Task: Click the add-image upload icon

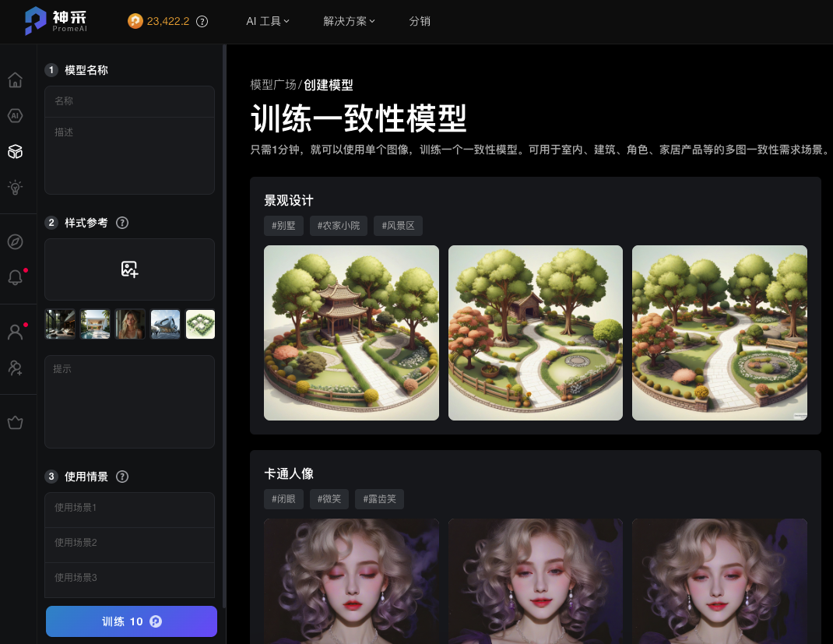Action: pyautogui.click(x=129, y=269)
